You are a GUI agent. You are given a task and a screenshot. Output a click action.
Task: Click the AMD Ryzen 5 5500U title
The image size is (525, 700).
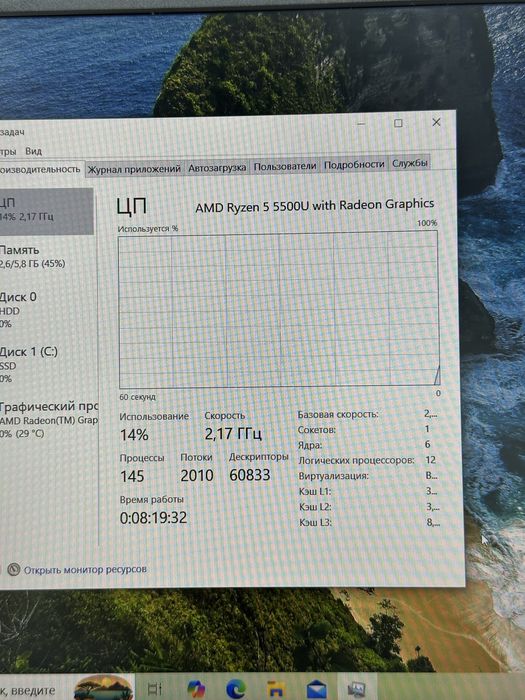point(314,205)
